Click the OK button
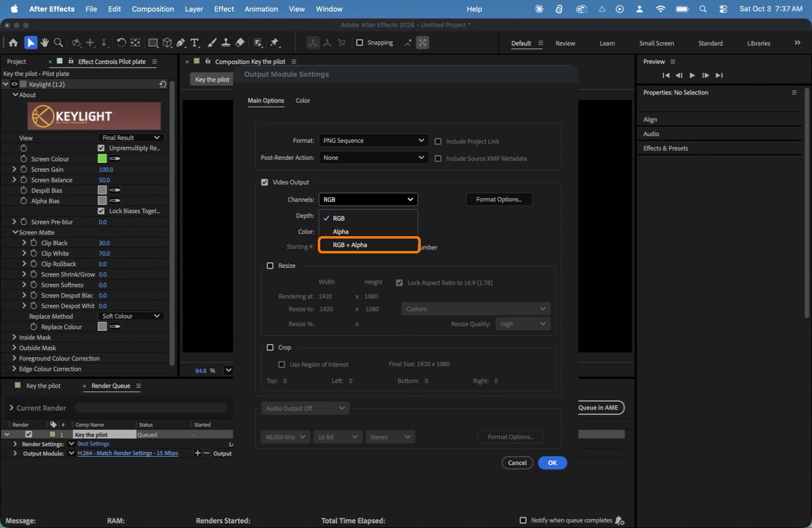This screenshot has width=812, height=528. click(x=552, y=463)
